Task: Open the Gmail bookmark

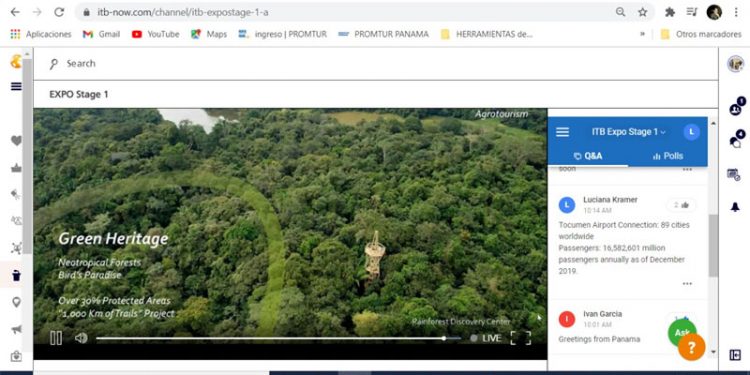Action: pos(101,34)
